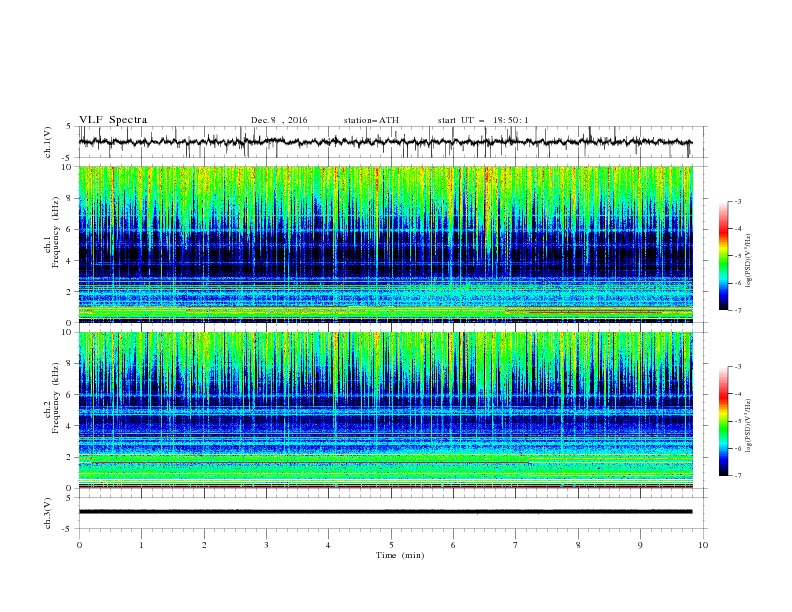Click the "-3" label on ch.1 color bar
Image resolution: width=792 pixels, height=612 pixels.
[x=737, y=201]
